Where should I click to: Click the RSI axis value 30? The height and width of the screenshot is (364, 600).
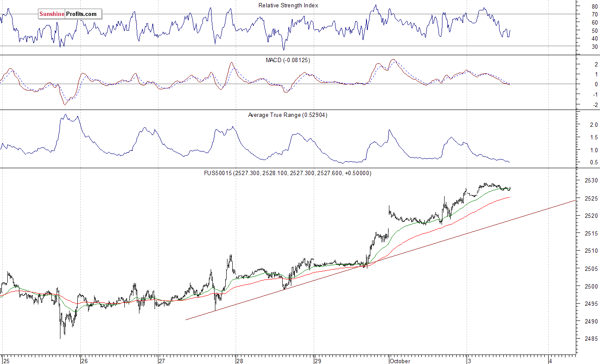coord(594,47)
